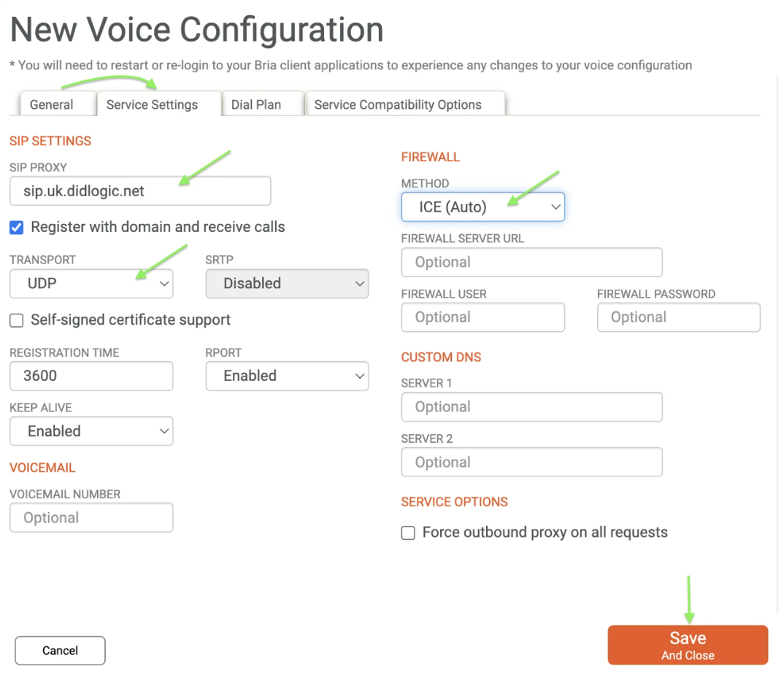Focus the Firewall Password field

[678, 317]
